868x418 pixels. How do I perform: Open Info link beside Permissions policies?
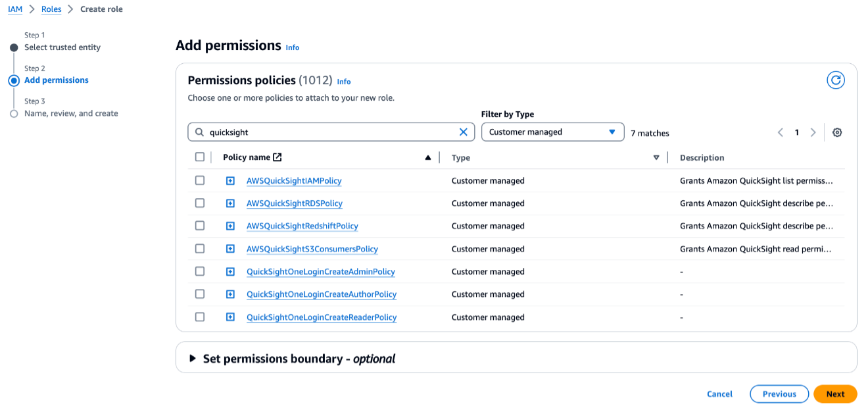pyautogui.click(x=344, y=82)
